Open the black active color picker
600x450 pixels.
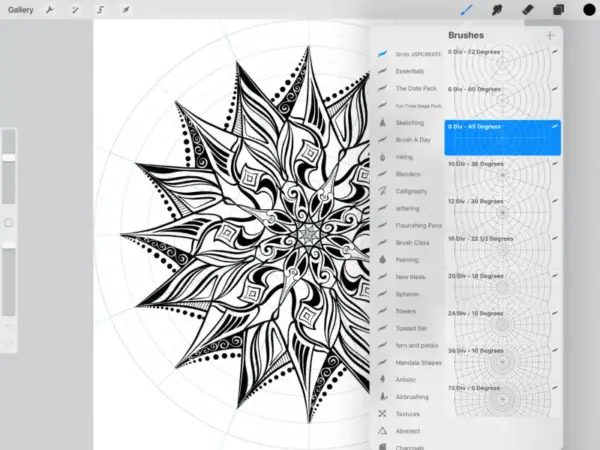(x=589, y=10)
